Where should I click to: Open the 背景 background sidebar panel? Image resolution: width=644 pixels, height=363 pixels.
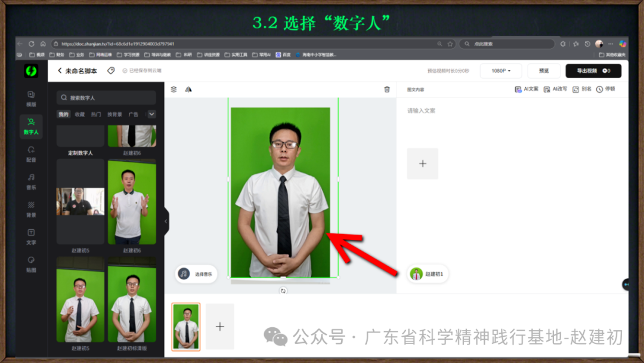click(x=31, y=208)
